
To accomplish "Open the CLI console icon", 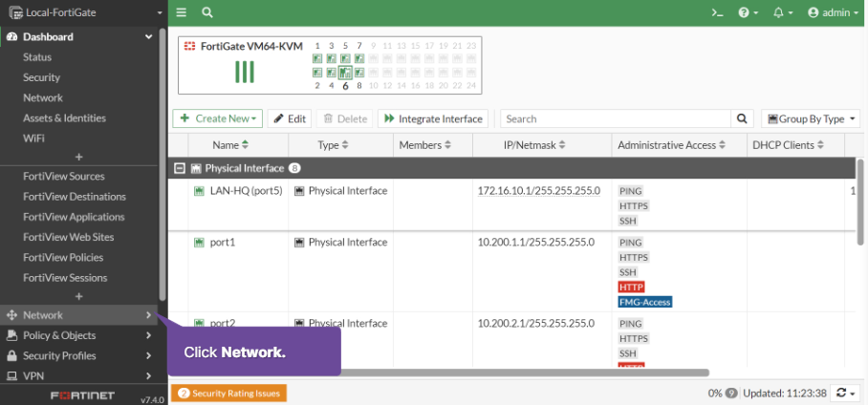I will [x=717, y=12].
